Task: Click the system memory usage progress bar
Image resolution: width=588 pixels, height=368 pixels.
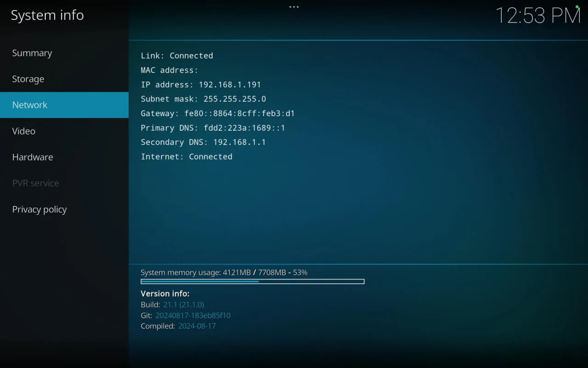Action: coord(252,281)
